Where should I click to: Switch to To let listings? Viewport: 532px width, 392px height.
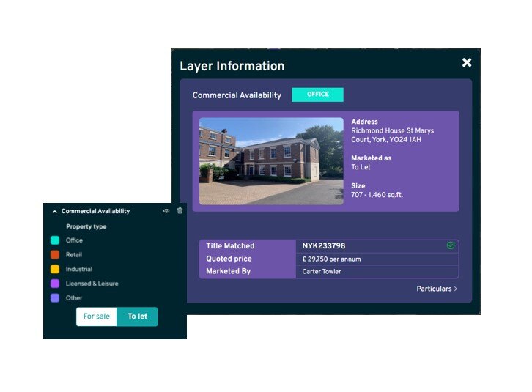[x=137, y=317]
